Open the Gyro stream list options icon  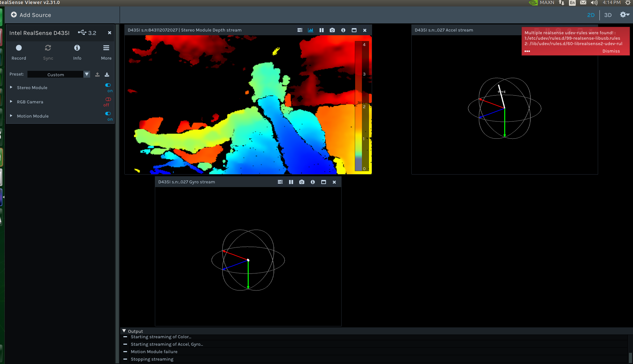point(280,182)
